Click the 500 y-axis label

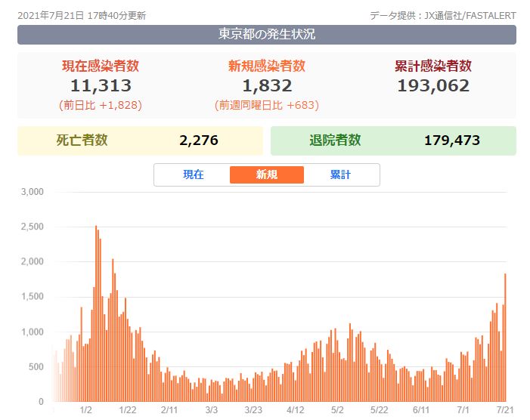tap(36, 366)
